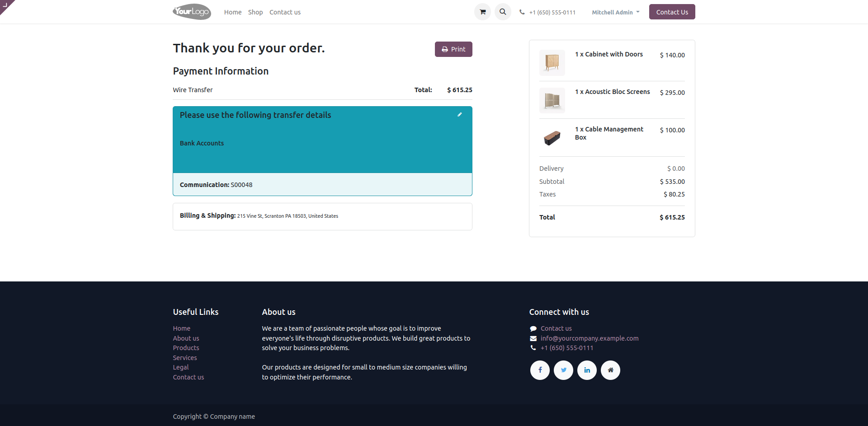Open the Shop menu item
This screenshot has height=426, width=868.
[x=255, y=12]
